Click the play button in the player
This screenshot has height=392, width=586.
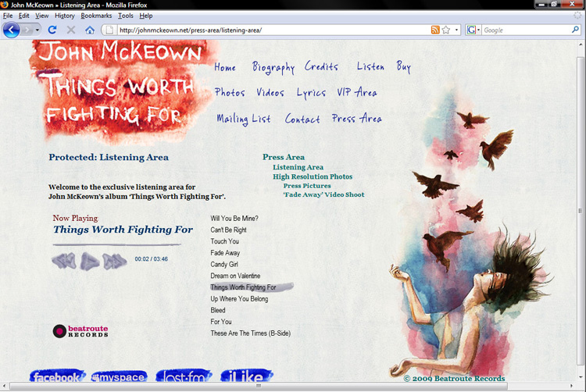tap(90, 262)
